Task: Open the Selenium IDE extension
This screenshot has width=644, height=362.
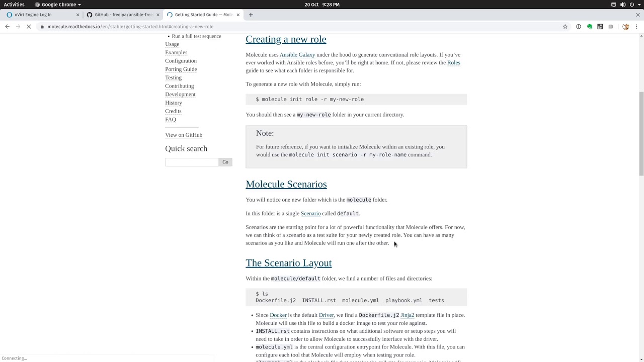Action: 600,27
